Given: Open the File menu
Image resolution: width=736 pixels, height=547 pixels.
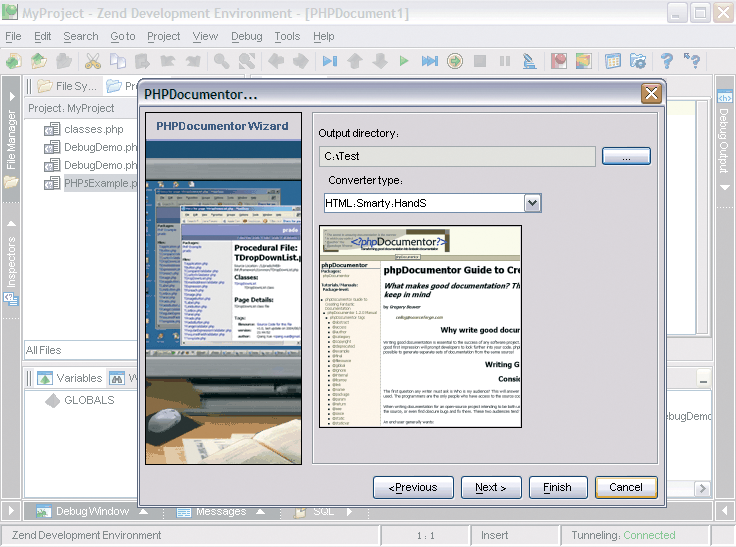Looking at the screenshot, I should [x=13, y=36].
